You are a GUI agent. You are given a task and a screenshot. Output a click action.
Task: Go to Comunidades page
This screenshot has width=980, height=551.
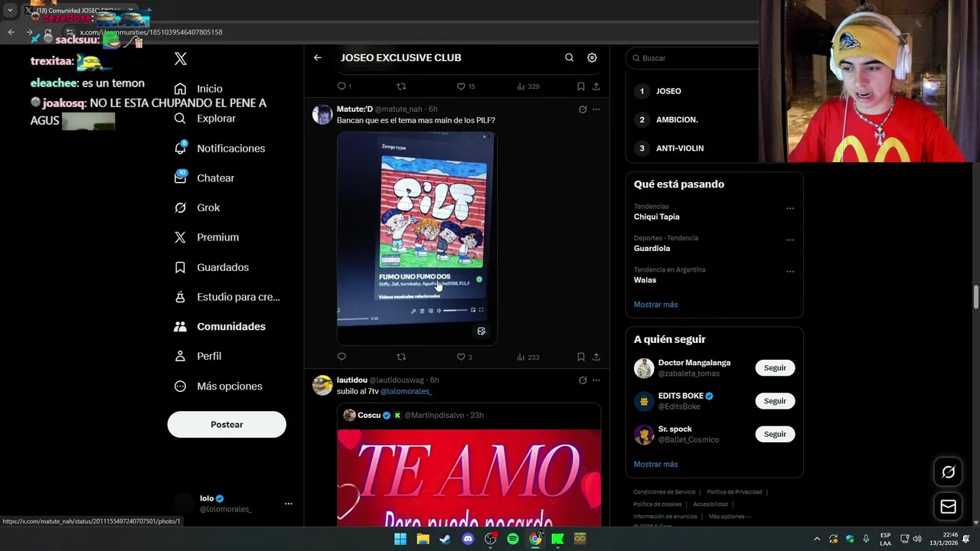click(x=220, y=326)
